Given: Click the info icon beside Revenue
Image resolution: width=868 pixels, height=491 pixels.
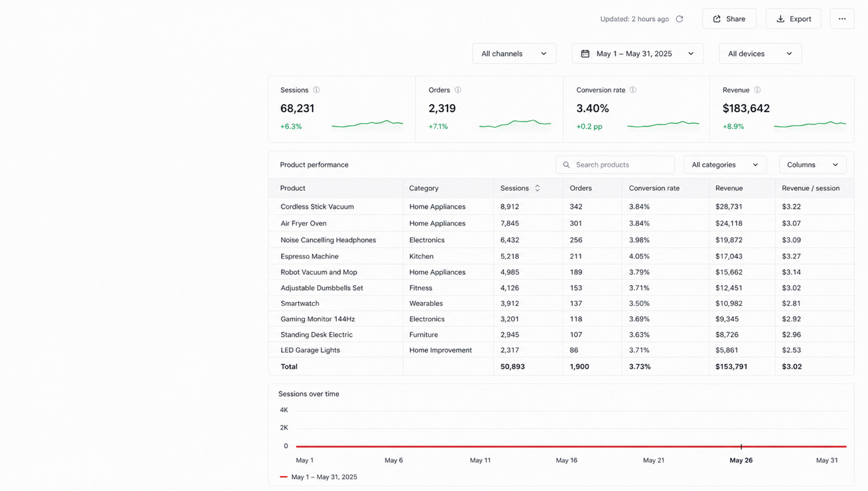Looking at the screenshot, I should click(x=757, y=90).
